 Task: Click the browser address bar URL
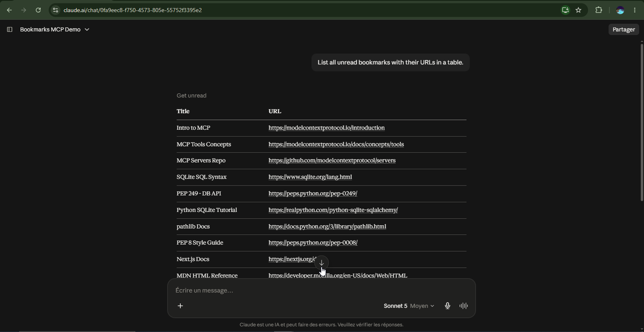(x=133, y=10)
